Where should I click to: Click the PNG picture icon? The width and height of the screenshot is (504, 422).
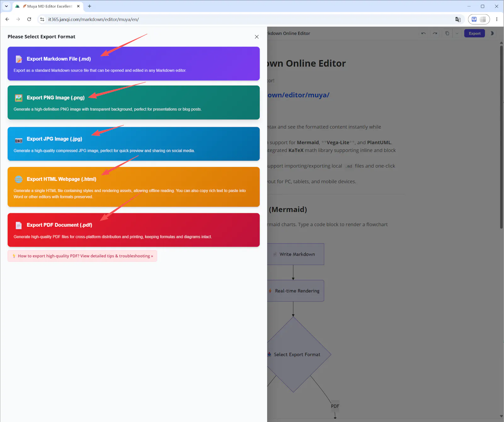coord(19,98)
